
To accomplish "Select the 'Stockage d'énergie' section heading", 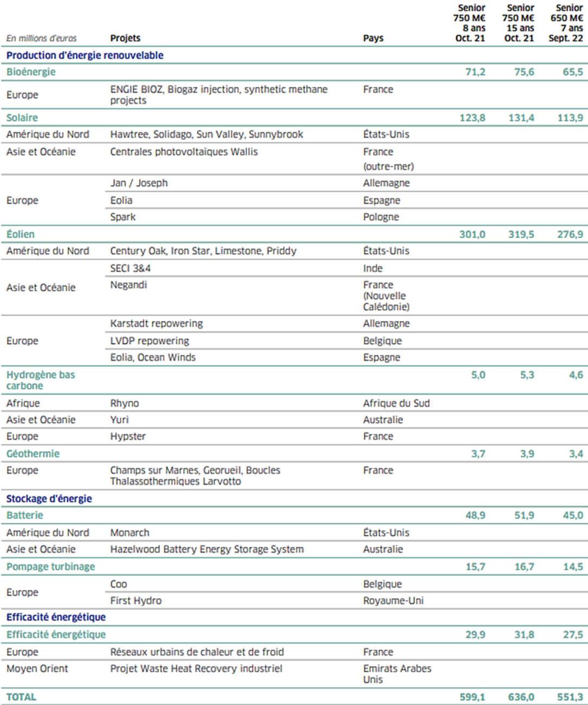I will coord(49,499).
